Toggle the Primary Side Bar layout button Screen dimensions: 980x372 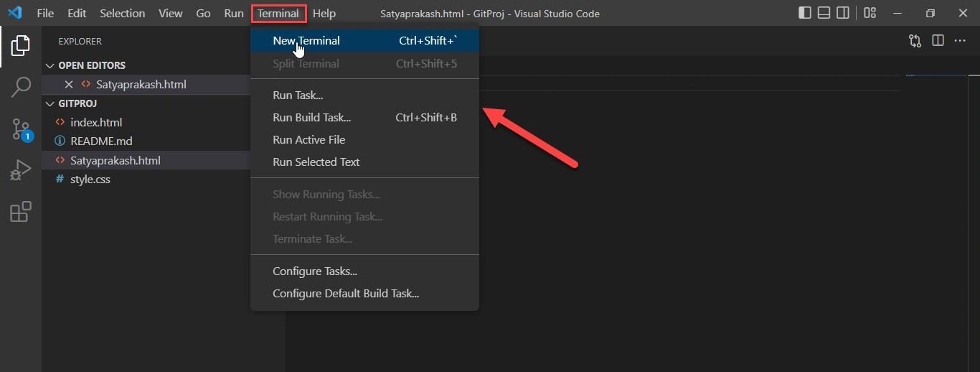[805, 13]
